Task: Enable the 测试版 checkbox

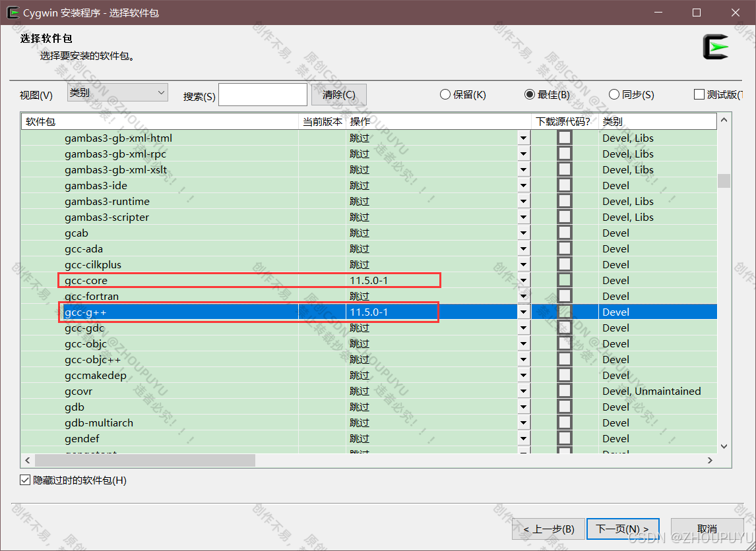Action: tap(699, 94)
